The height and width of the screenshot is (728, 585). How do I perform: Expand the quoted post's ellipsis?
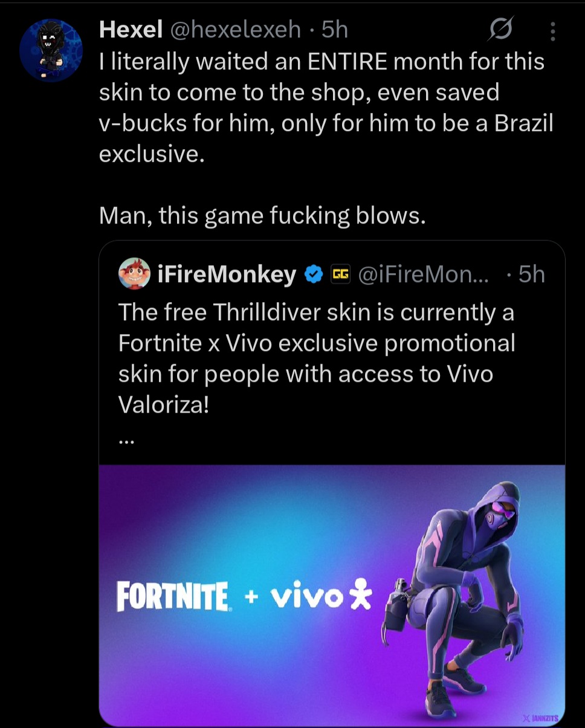pyautogui.click(x=126, y=440)
